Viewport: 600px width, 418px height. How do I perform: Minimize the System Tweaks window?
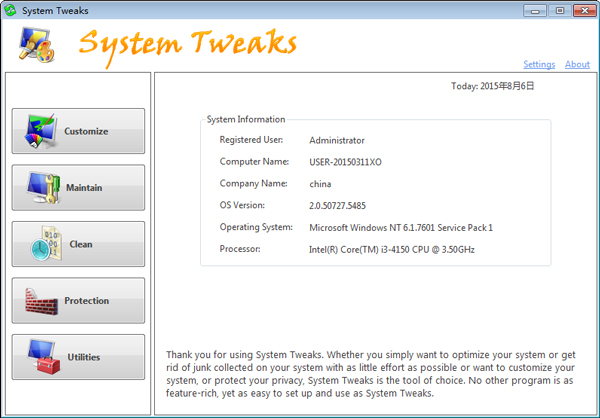535,10
